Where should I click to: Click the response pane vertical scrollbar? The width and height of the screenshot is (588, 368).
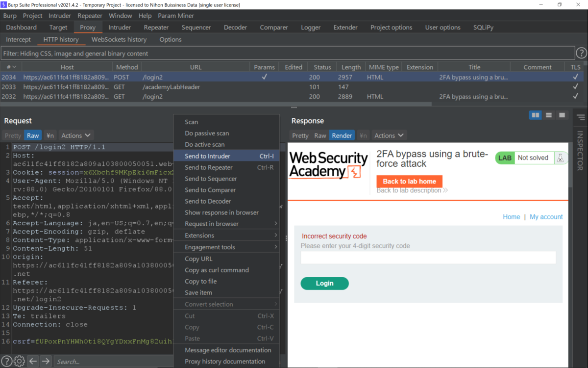(570, 164)
